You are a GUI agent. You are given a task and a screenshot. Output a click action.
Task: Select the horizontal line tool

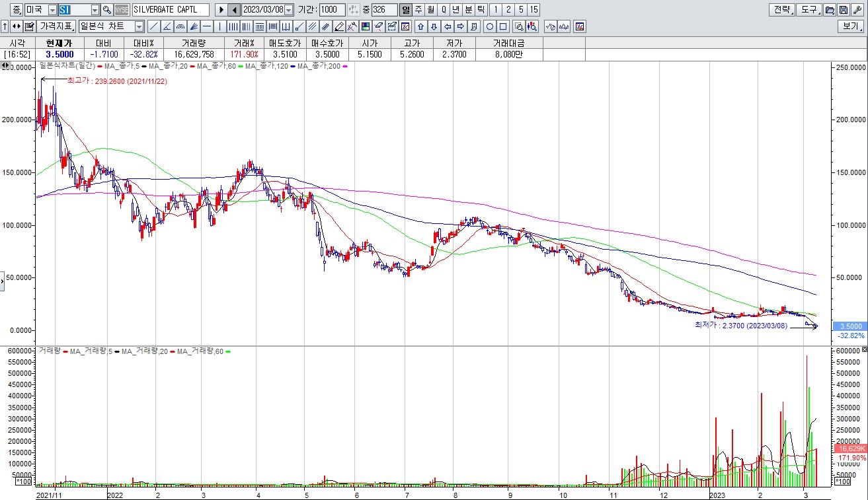point(207,26)
